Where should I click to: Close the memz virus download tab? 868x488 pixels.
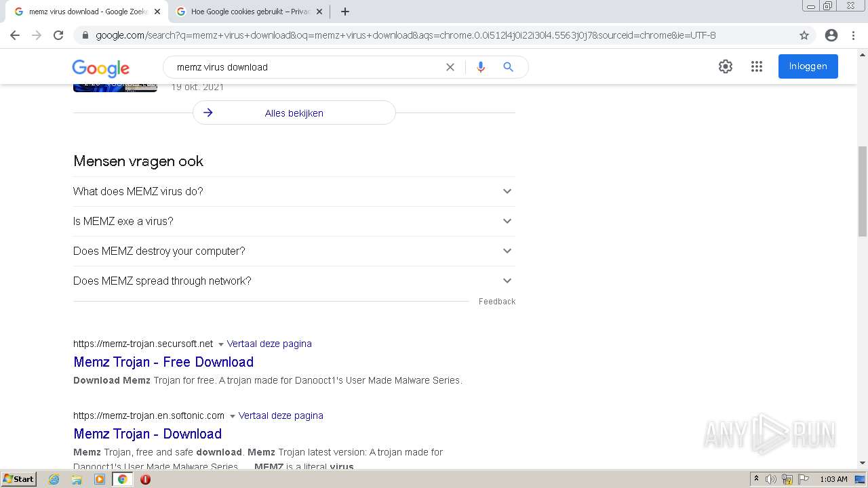pos(157,12)
